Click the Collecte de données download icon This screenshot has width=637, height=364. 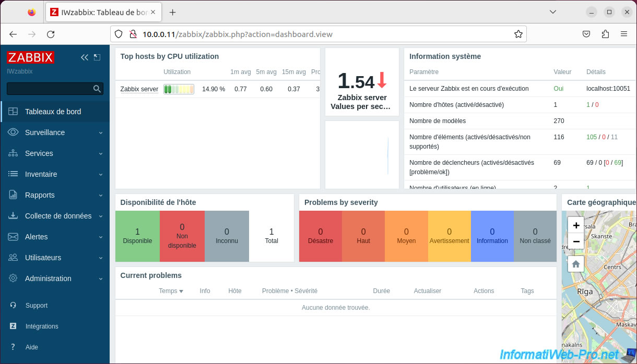(14, 216)
